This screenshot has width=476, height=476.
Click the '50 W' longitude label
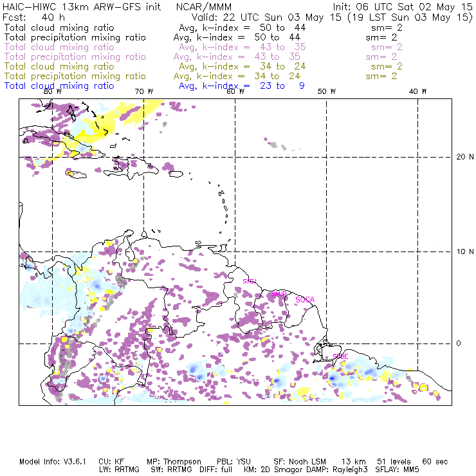pyautogui.click(x=327, y=91)
